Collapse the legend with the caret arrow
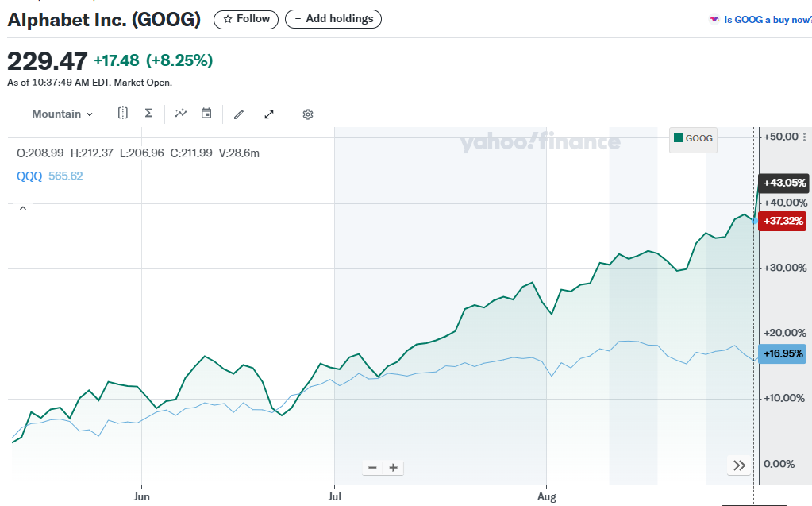The height and width of the screenshot is (506, 812). coord(23,208)
